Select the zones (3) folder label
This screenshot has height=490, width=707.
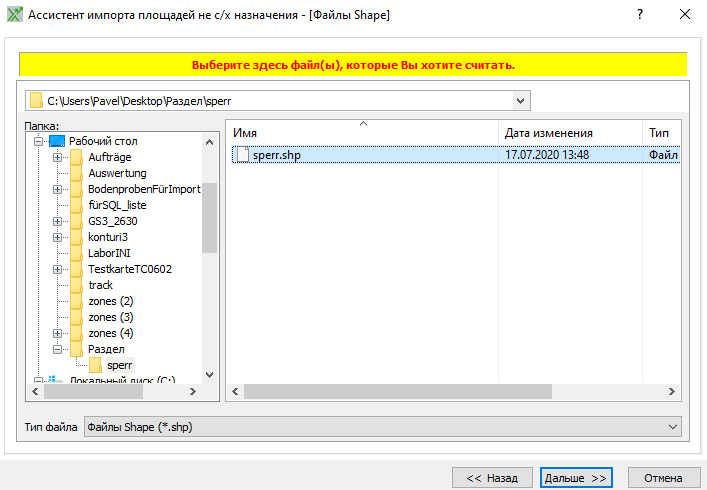coord(111,317)
